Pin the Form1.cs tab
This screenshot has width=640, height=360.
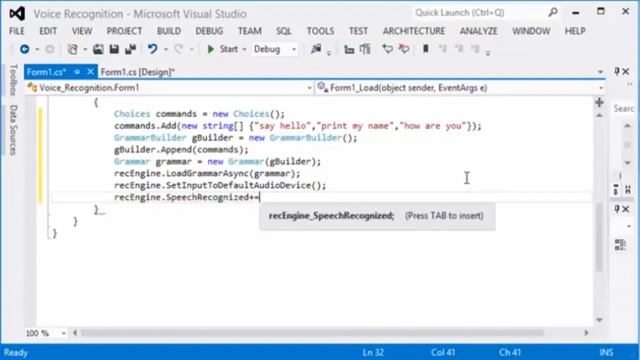(77, 72)
